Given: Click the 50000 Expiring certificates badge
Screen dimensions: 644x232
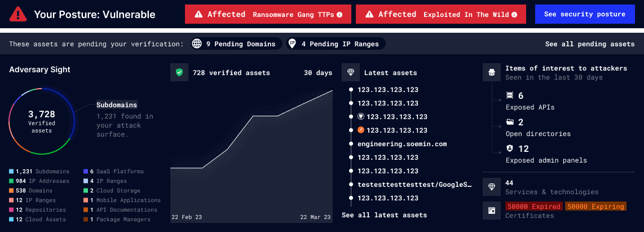Looking at the screenshot, I should (596, 207).
